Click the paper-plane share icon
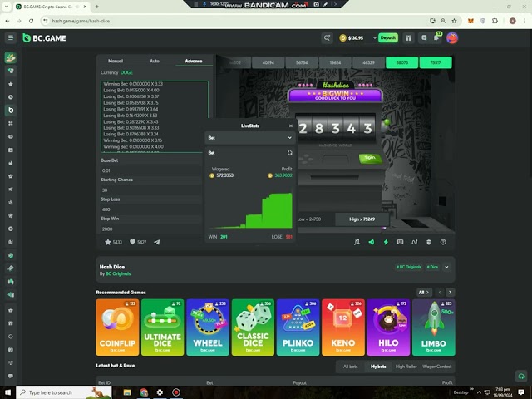The image size is (532, 399). coord(156,242)
